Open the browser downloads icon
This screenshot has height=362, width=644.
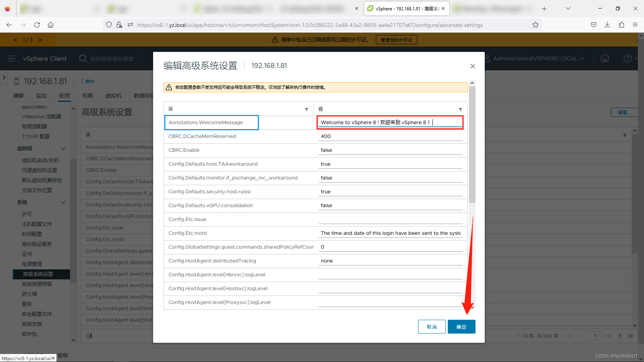click(607, 25)
